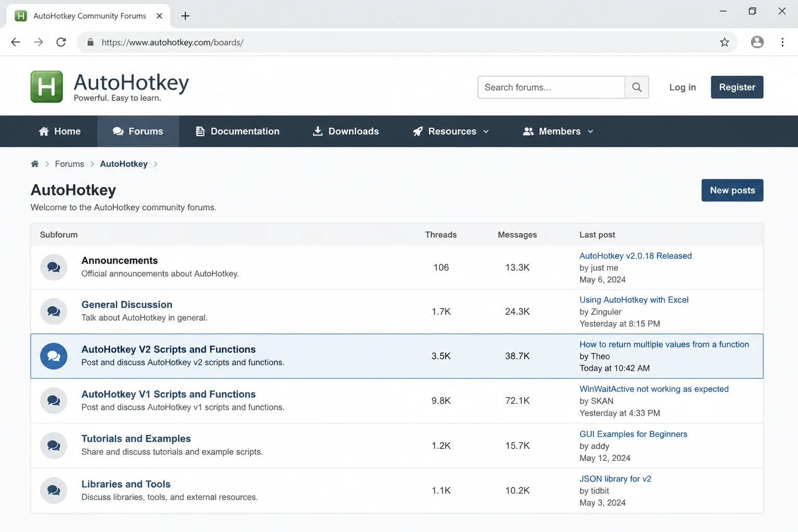Click 'by SKAN' author text
The image size is (798, 532).
click(x=596, y=402)
